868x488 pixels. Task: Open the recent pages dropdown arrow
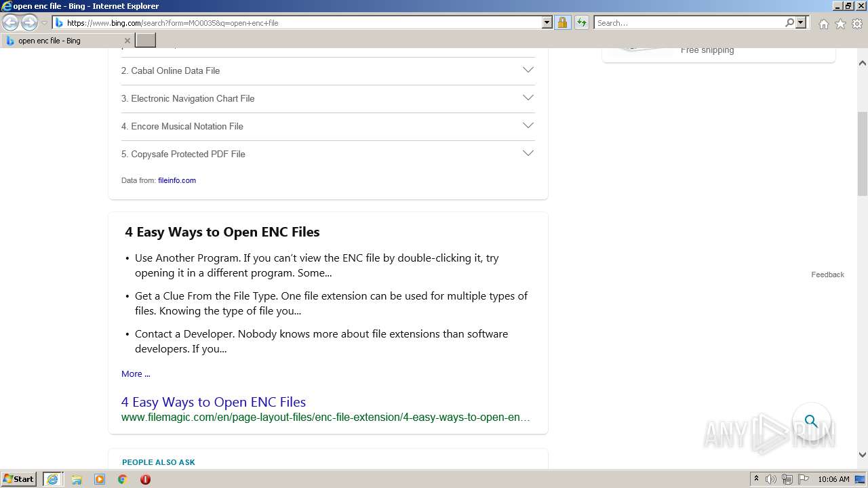(x=44, y=23)
